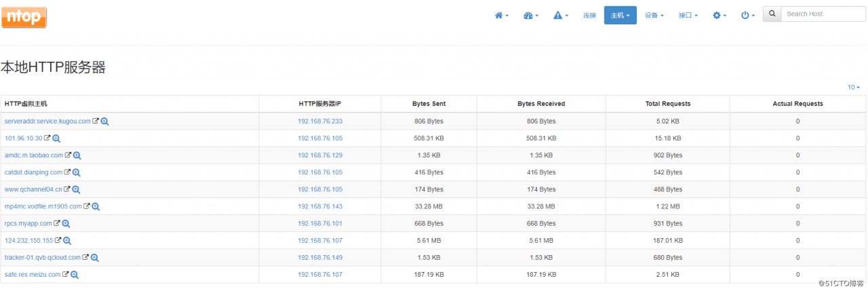Expand the power icon dropdown
The width and height of the screenshot is (868, 291).
(748, 15)
